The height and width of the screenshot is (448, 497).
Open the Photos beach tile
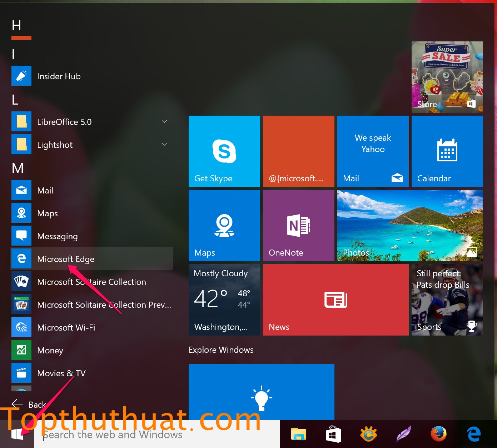click(x=410, y=226)
